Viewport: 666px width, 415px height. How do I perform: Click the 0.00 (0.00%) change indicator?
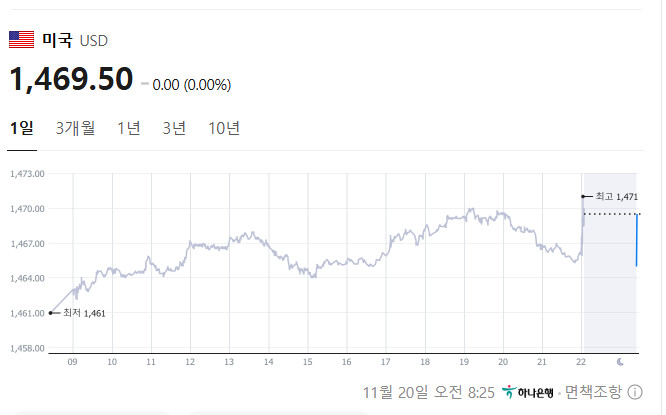pyautogui.click(x=191, y=85)
